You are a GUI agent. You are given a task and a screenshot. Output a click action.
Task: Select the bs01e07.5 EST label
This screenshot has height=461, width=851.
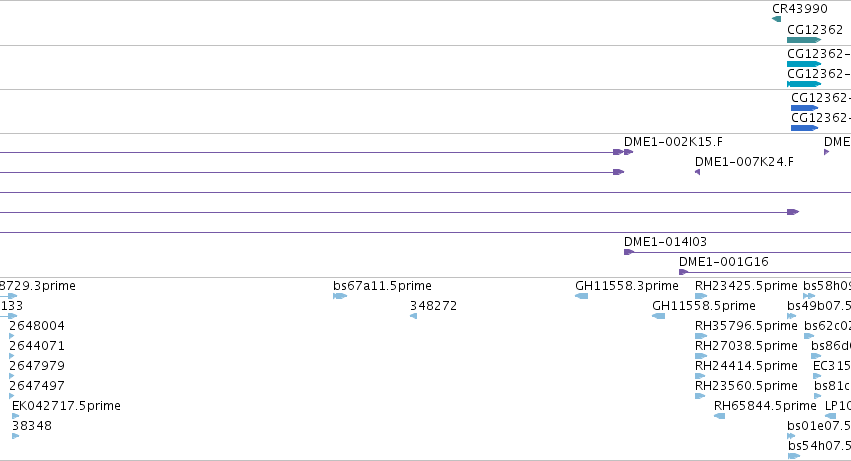tap(819, 426)
